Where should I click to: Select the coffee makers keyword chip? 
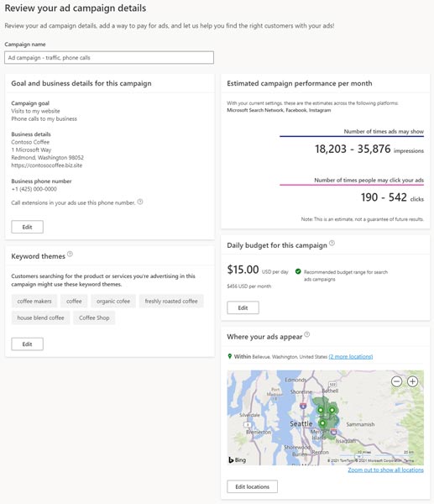(34, 302)
